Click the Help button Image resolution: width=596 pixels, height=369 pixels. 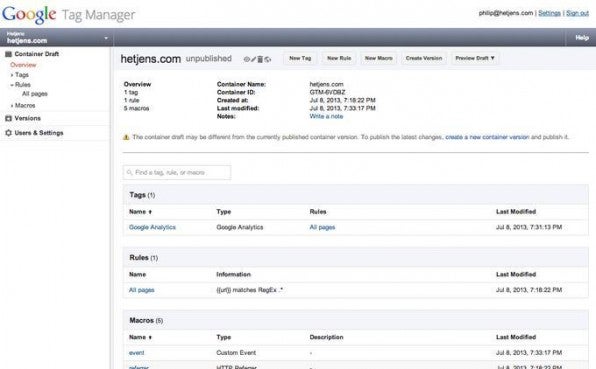click(582, 38)
